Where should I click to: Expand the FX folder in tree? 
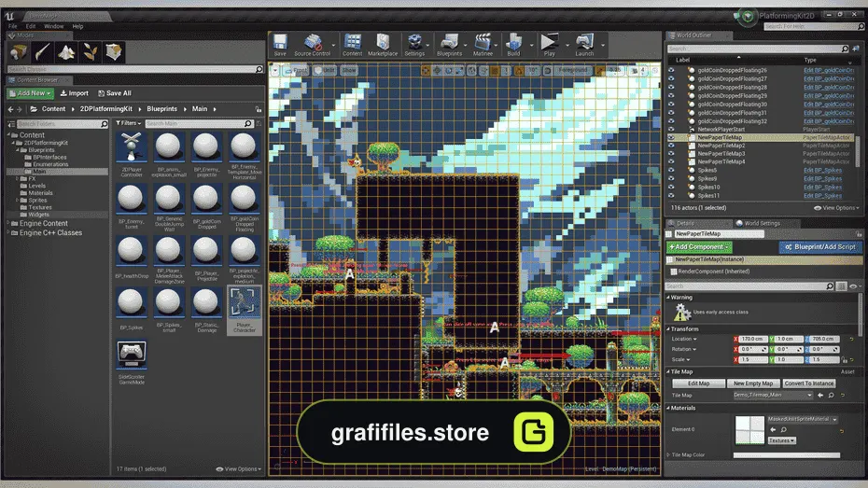tap(17, 179)
